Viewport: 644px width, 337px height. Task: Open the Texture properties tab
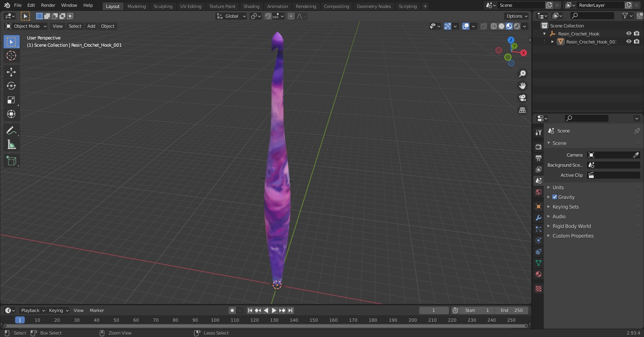click(539, 289)
